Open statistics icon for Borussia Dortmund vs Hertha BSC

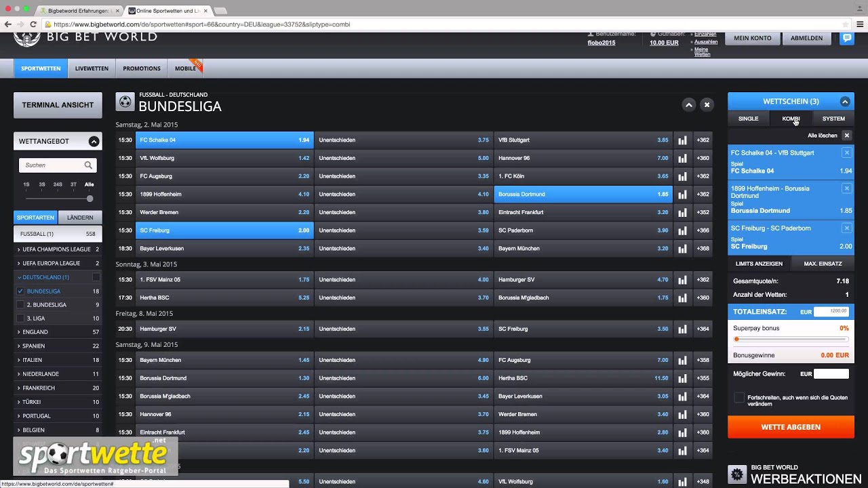[682, 378]
